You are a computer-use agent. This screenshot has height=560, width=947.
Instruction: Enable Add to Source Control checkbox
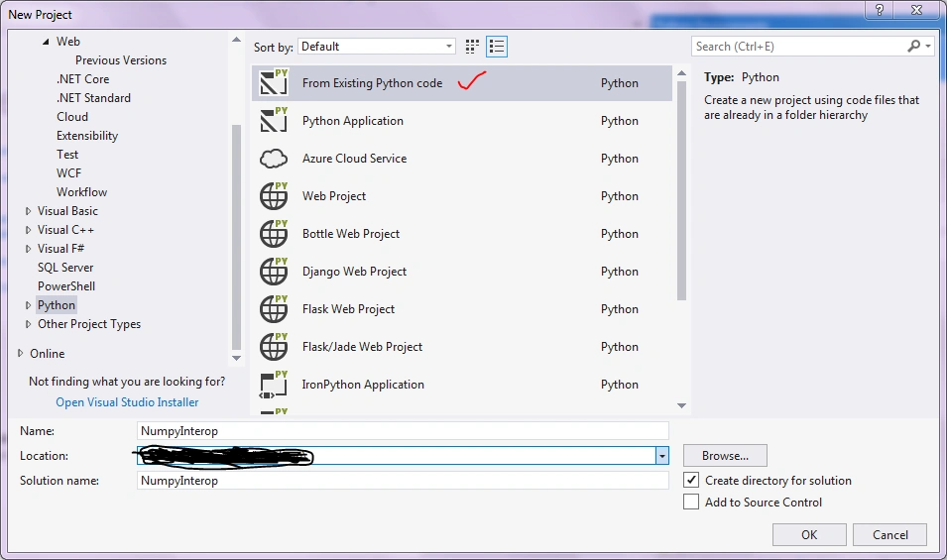point(691,503)
